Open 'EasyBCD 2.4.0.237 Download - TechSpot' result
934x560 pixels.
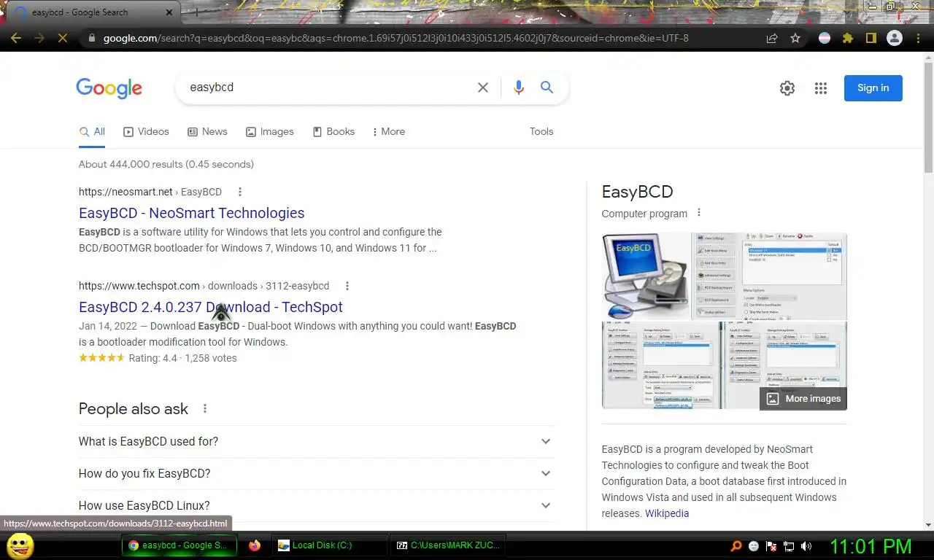[x=211, y=308]
